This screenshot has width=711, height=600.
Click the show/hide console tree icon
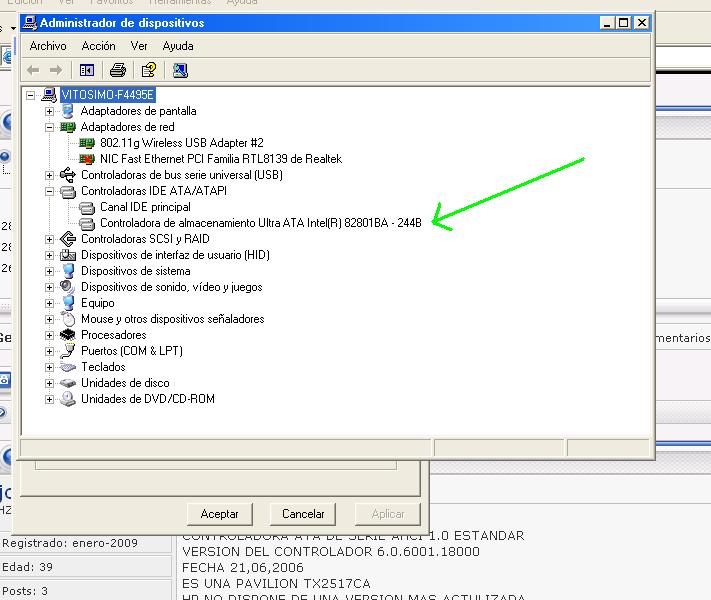click(87, 70)
